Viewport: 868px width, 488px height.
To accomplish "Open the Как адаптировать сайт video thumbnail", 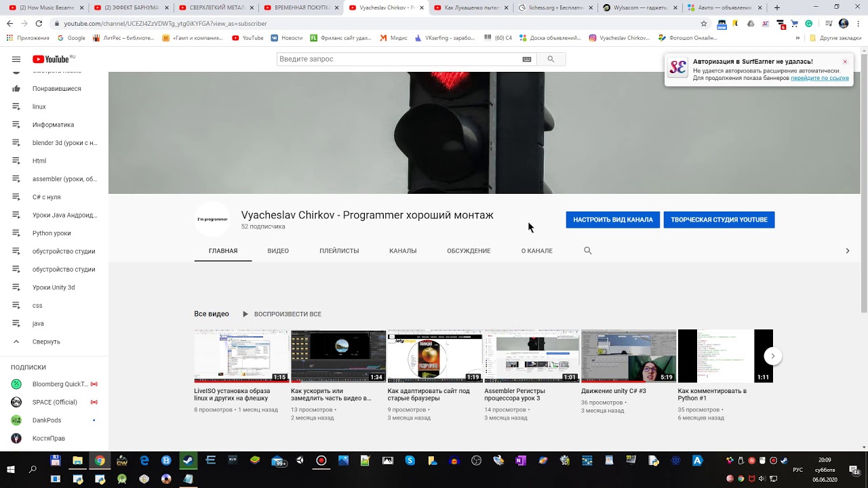I will [x=435, y=356].
